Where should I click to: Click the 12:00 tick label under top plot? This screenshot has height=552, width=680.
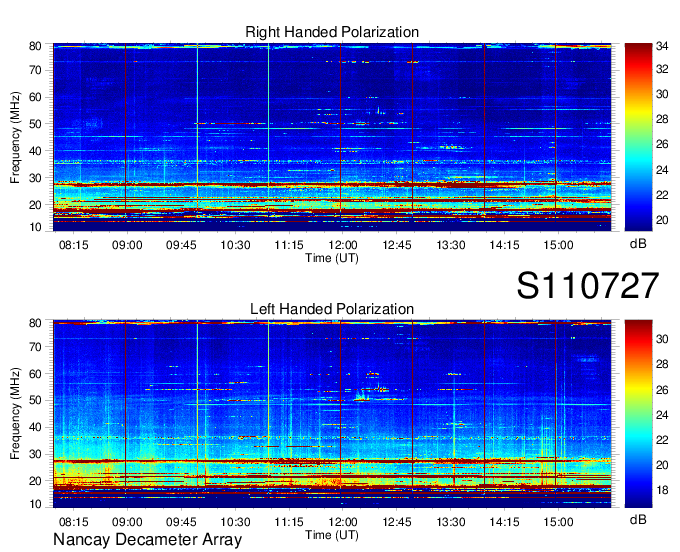coord(343,245)
